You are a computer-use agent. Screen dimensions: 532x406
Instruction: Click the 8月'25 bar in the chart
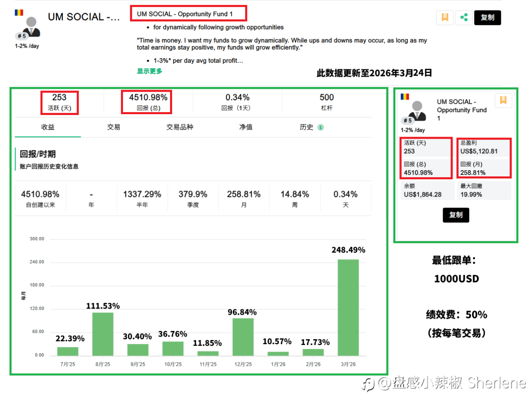103,334
